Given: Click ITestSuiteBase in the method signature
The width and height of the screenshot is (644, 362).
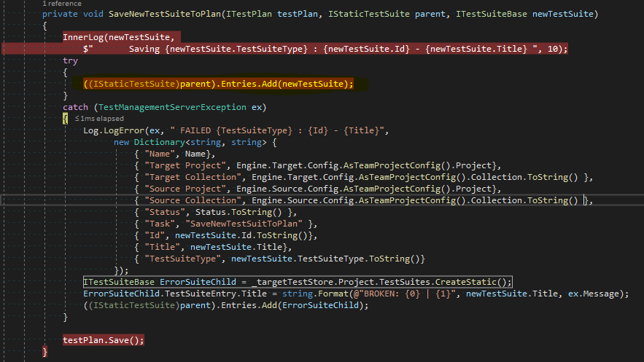Looking at the screenshot, I should (492, 14).
